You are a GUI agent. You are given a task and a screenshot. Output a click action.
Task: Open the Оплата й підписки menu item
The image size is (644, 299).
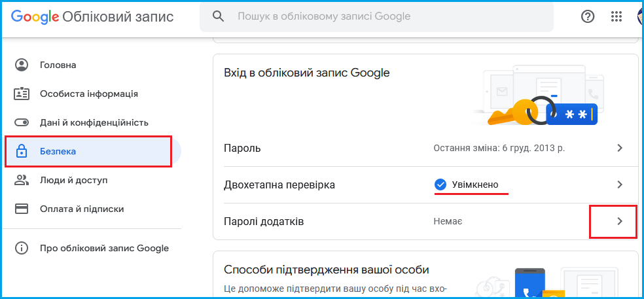point(82,209)
